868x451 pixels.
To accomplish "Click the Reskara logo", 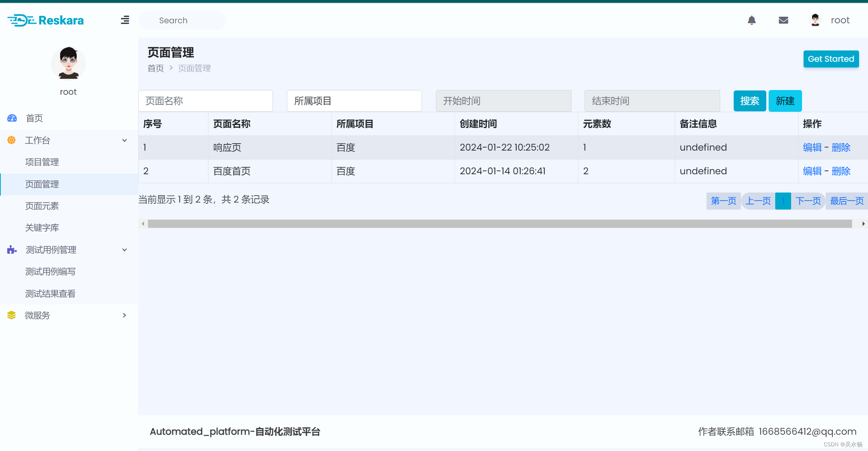I will coord(46,20).
